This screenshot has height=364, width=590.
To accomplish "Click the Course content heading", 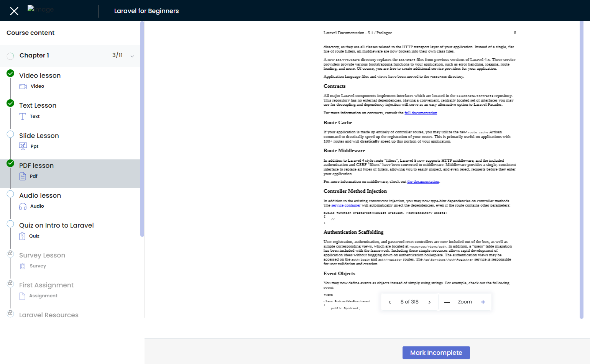I will (31, 33).
